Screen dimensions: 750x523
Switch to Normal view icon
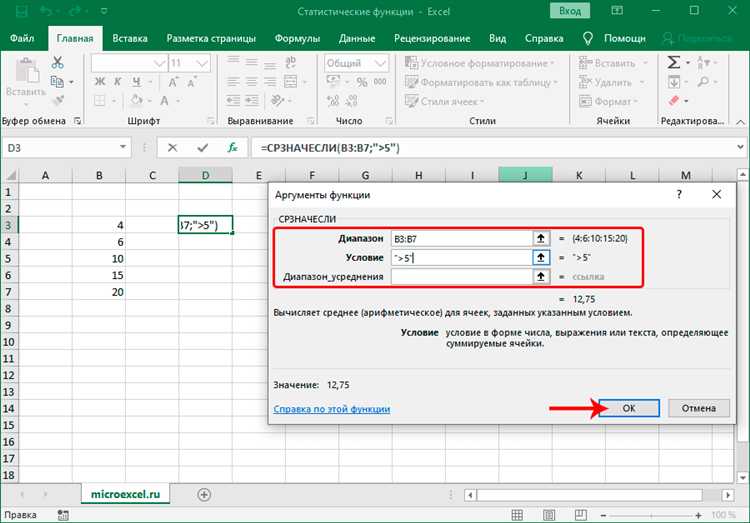[517, 515]
